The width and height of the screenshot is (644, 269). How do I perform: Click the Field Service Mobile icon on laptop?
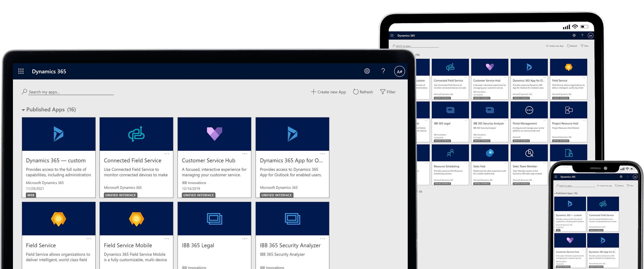pos(137,219)
